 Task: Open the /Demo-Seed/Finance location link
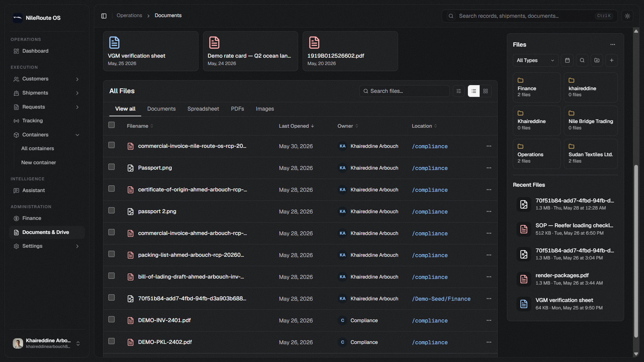click(x=441, y=299)
